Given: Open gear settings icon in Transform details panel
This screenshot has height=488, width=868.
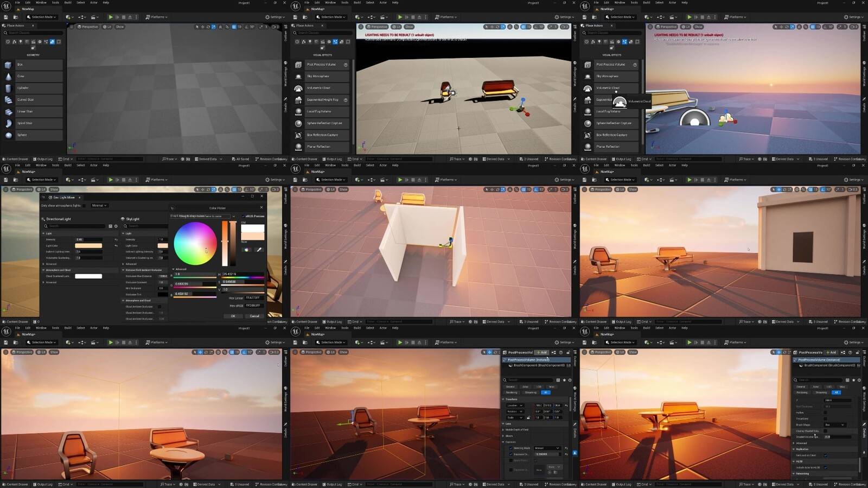Looking at the screenshot, I should 570,380.
